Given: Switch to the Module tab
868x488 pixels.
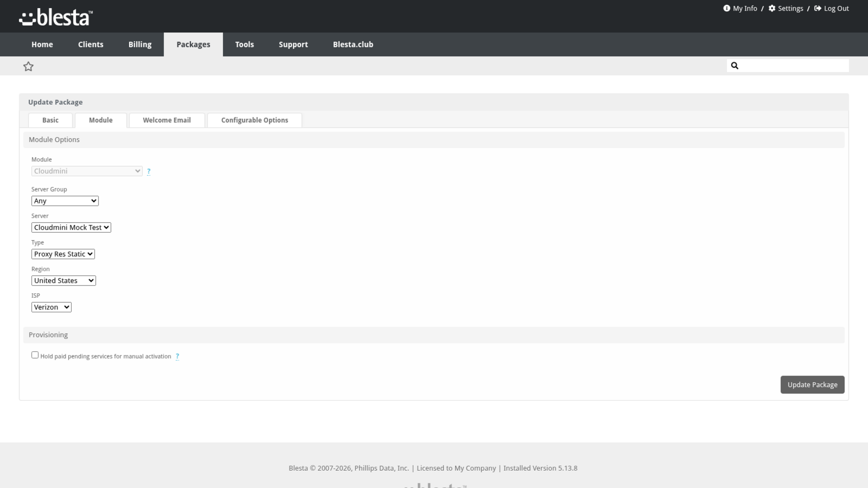Looking at the screenshot, I should [x=101, y=120].
